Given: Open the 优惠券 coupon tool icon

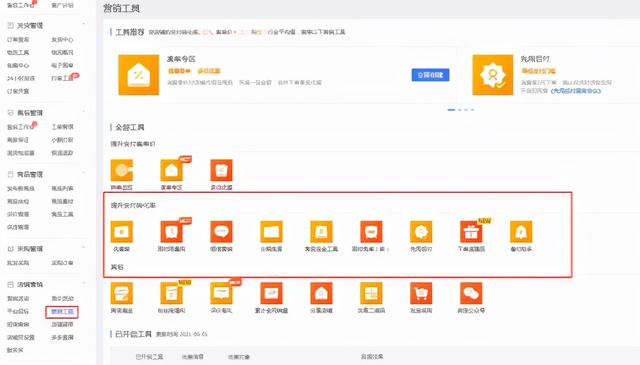Looking at the screenshot, I should pos(122,232).
